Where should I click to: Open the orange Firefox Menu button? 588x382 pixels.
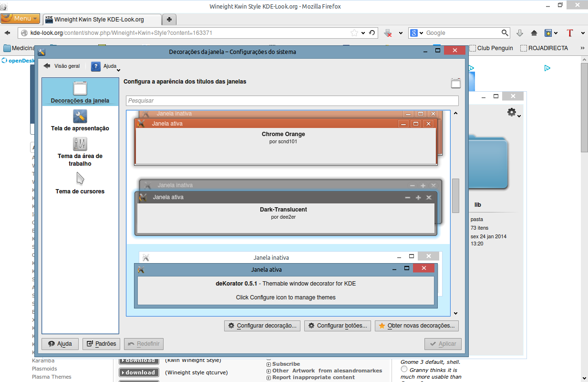point(20,19)
